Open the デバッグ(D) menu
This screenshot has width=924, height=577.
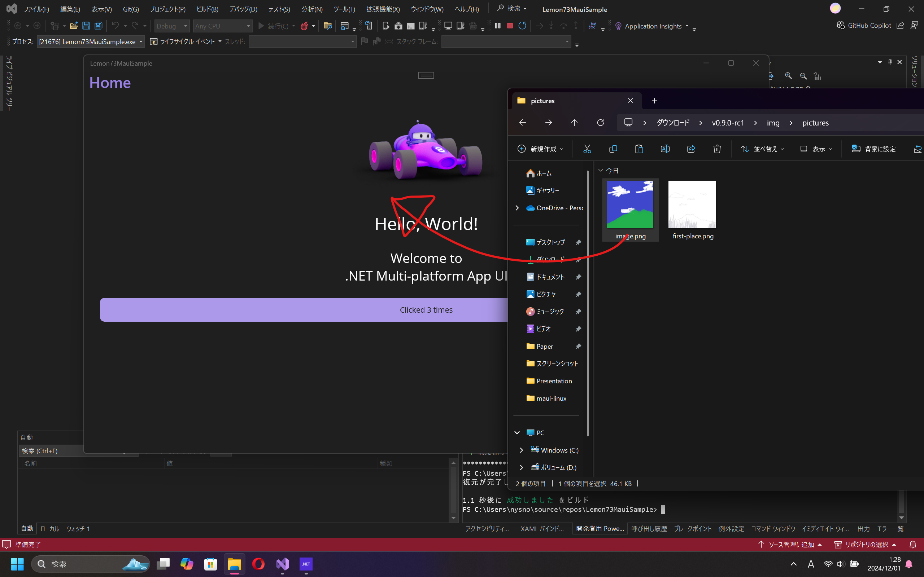[x=243, y=9]
